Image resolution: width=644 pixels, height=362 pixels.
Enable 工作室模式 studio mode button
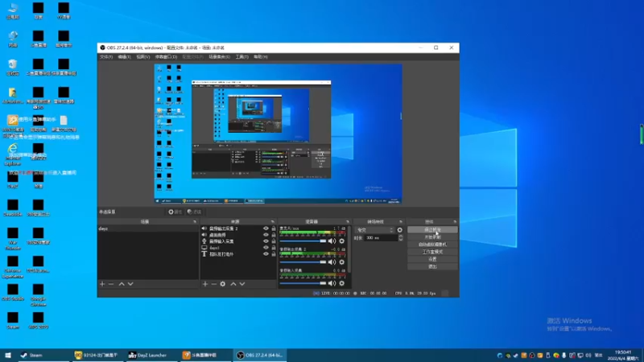point(432,252)
